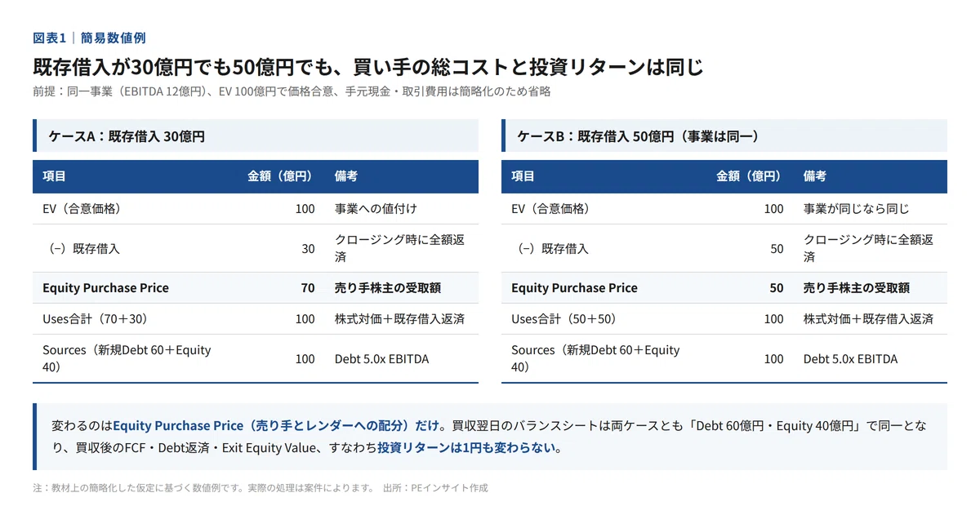Viewport: 980px width, 524px height.
Task: Click 株式対価＋既存借入返済 note in Case A
Action: coord(399,319)
